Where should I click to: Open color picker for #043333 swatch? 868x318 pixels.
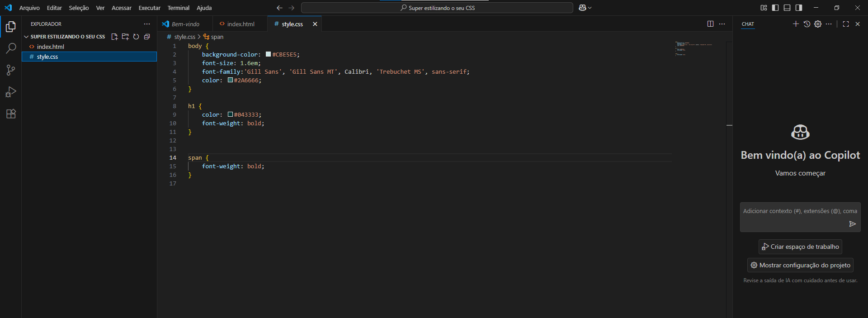230,114
